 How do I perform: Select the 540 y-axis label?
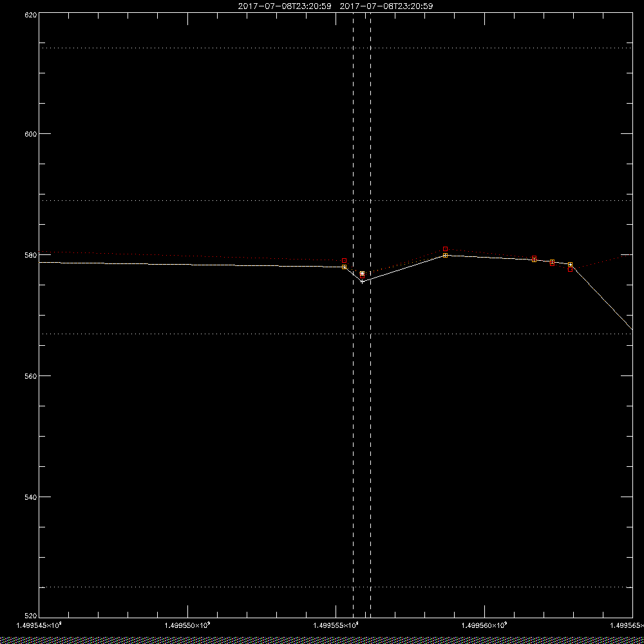coord(31,497)
